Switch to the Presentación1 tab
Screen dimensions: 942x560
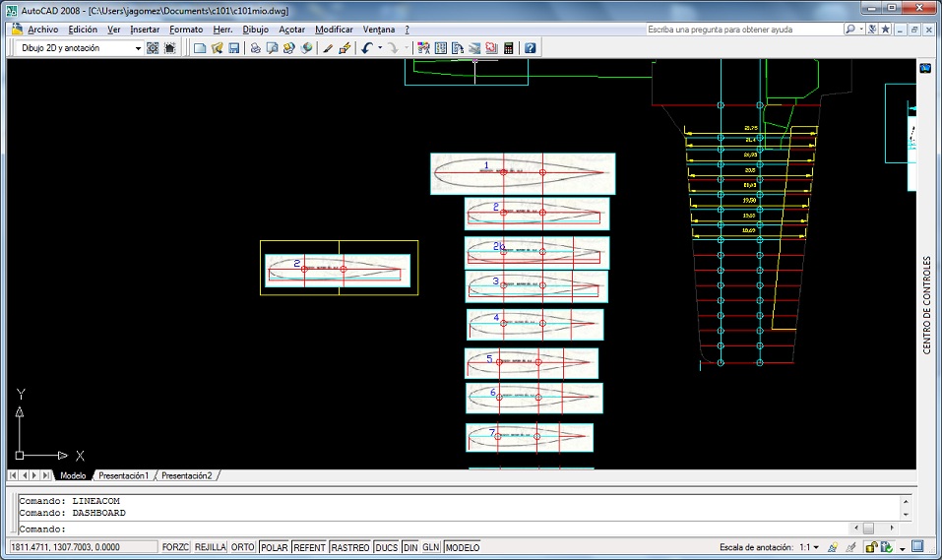[x=123, y=476]
